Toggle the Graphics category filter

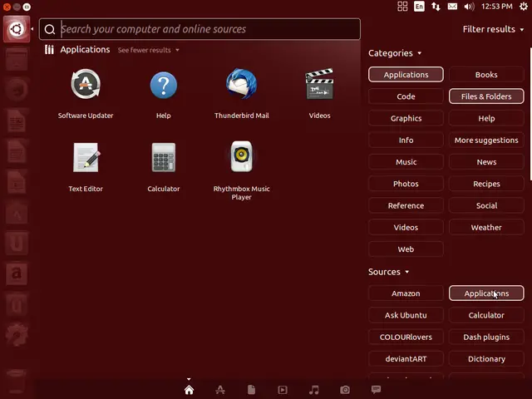406,118
